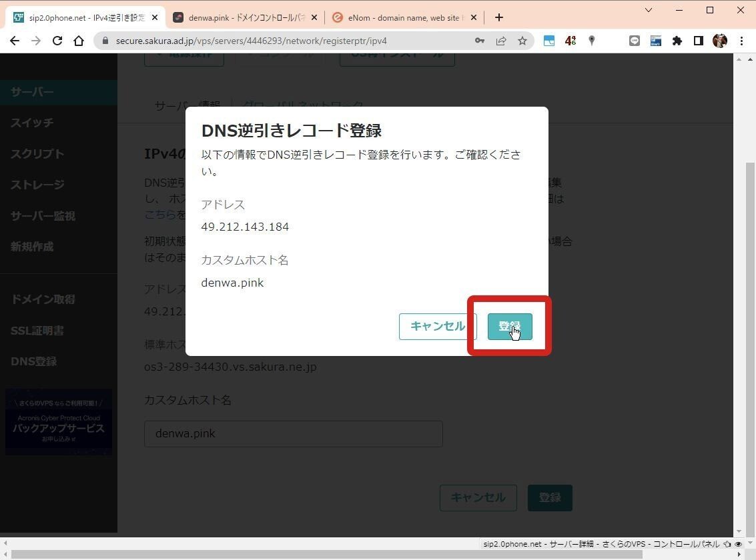This screenshot has height=560, width=756.
Task: Bookmark this page with the star icon
Action: pos(522,41)
